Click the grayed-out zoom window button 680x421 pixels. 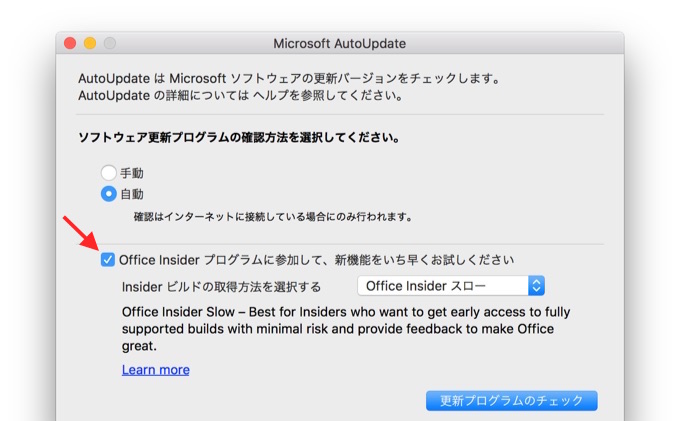[x=110, y=44]
